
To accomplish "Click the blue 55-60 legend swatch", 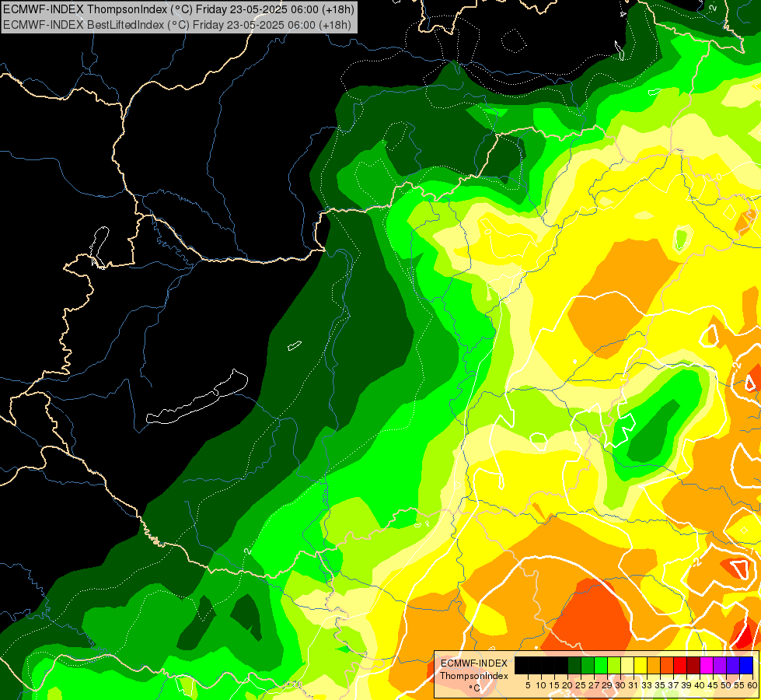I will click(x=746, y=665).
